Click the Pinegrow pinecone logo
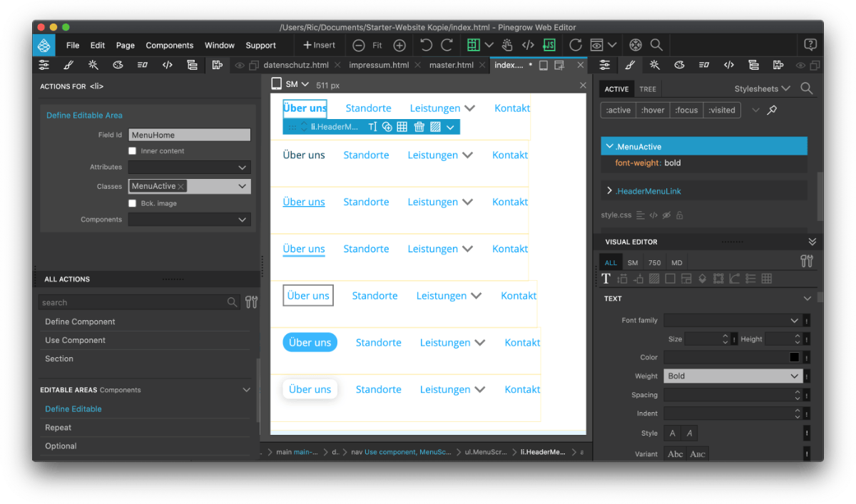Image resolution: width=856 pixels, height=504 pixels. [44, 45]
